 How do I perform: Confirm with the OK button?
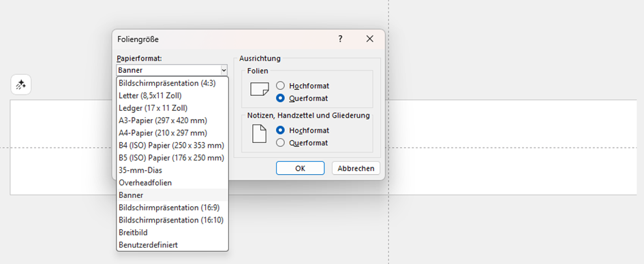pos(301,168)
